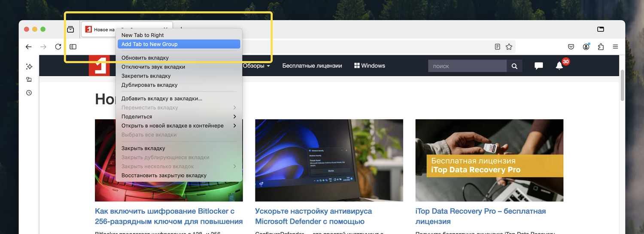The height and width of the screenshot is (234, 644).
Task: Click the List all tabs icon
Action: coord(601,29)
